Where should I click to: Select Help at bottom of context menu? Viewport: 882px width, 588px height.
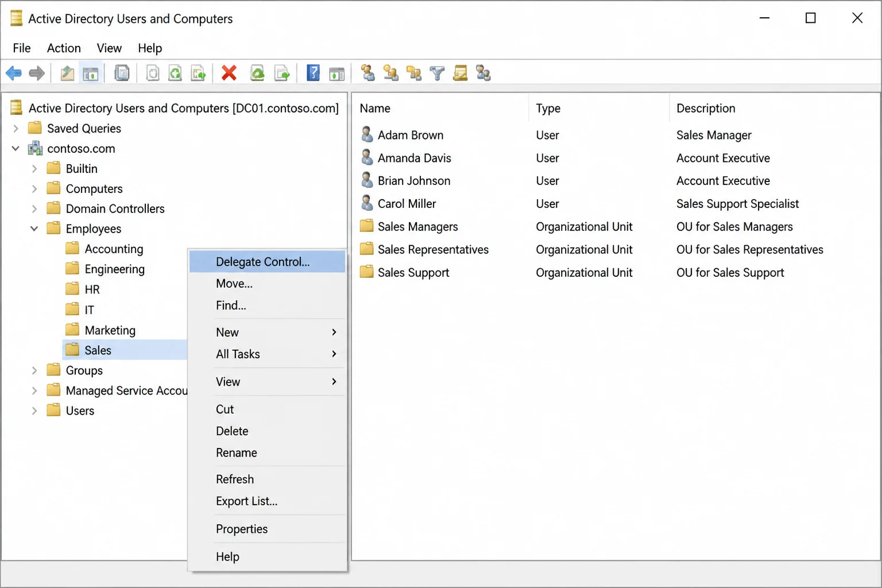tap(268, 556)
